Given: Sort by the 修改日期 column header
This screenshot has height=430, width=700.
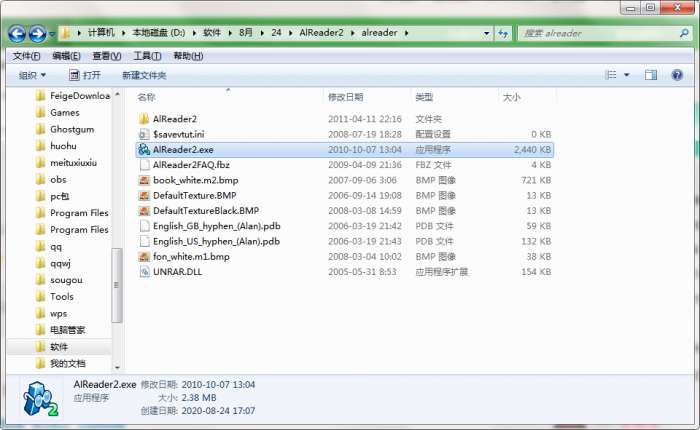Looking at the screenshot, I should click(x=345, y=97).
